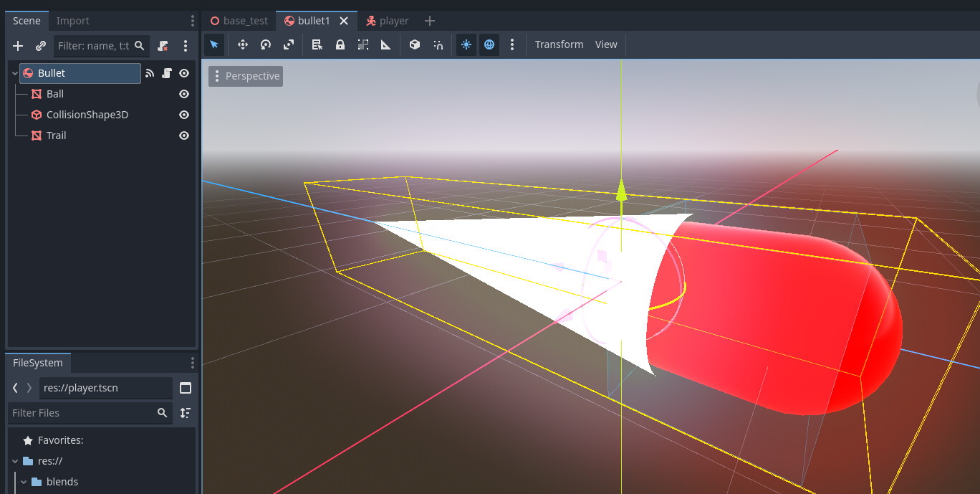The height and width of the screenshot is (494, 980).
Task: Select the CollisionShape3D node
Action: [87, 114]
